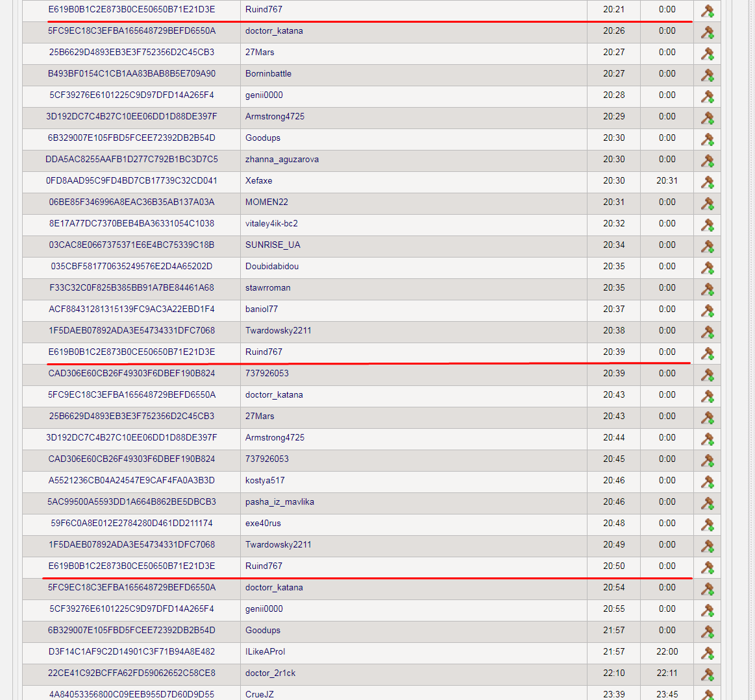
Task: Click hammer icon in kostya517 row
Action: point(707,481)
